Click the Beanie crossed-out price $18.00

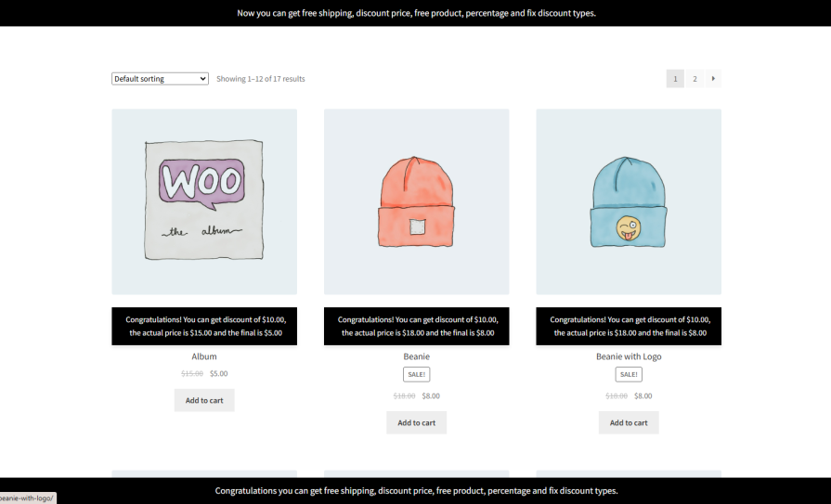click(x=404, y=395)
